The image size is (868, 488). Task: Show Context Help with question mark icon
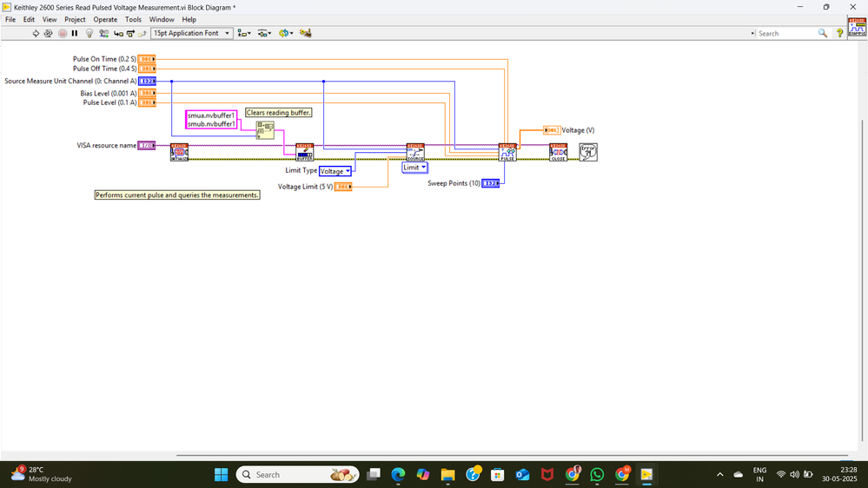pos(840,33)
